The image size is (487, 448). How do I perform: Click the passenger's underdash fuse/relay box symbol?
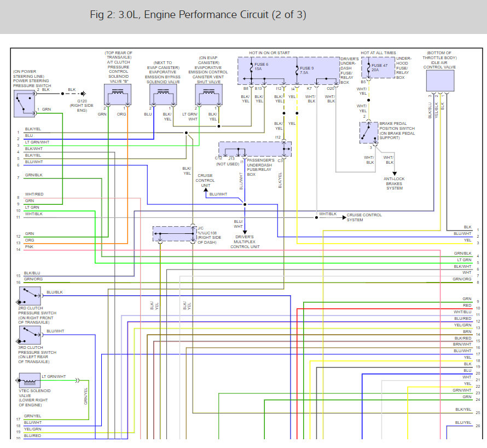coord(255,149)
